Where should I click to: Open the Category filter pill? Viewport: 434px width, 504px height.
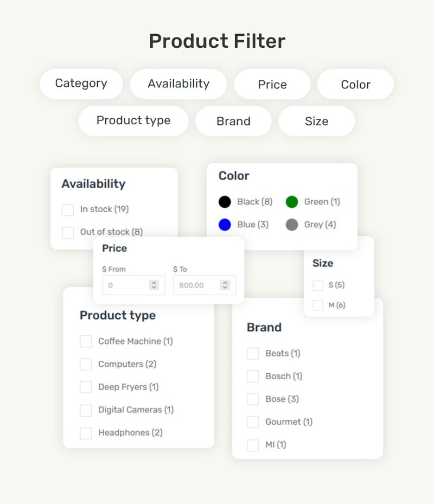(x=81, y=84)
